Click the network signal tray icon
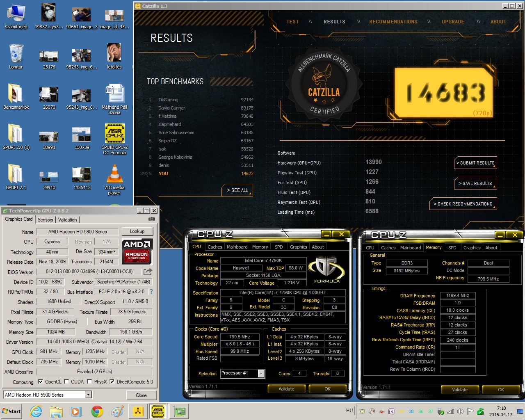The width and height of the screenshot is (525, 420). point(451,411)
